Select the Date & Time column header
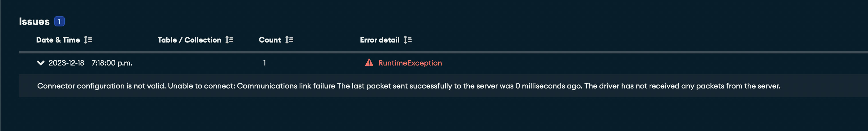Viewport: 868px width, 131px height. coord(58,40)
